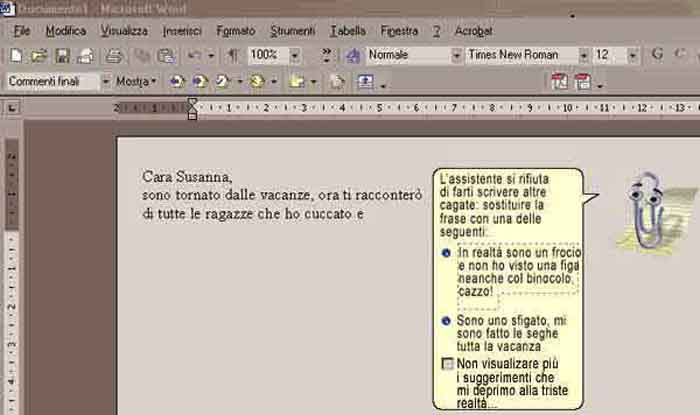Click the first-line indent marker on ruler

192,103
